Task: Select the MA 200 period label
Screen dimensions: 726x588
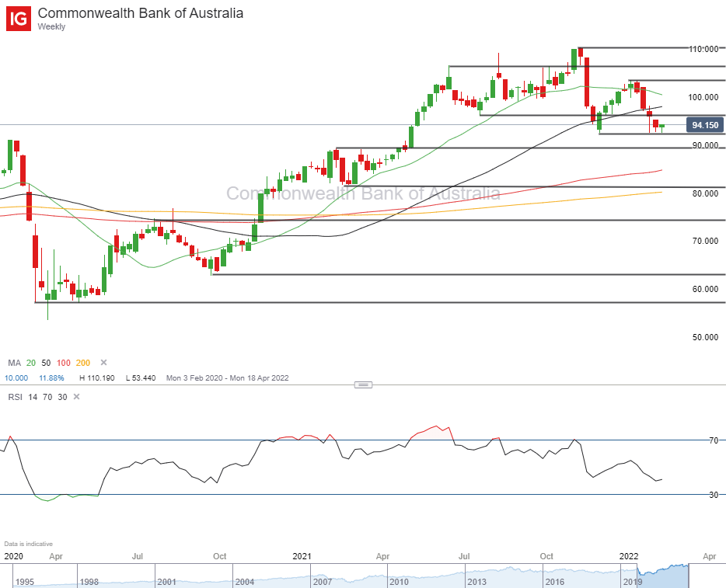Action: 83,364
